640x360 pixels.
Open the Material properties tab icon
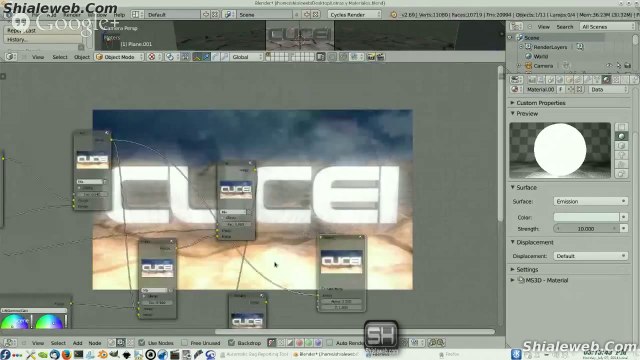click(x=607, y=80)
